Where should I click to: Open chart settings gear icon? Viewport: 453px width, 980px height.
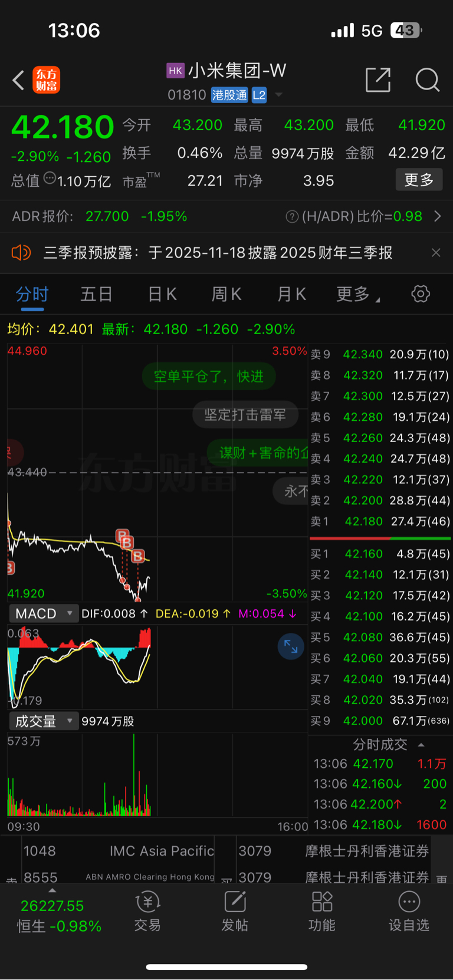tap(421, 293)
